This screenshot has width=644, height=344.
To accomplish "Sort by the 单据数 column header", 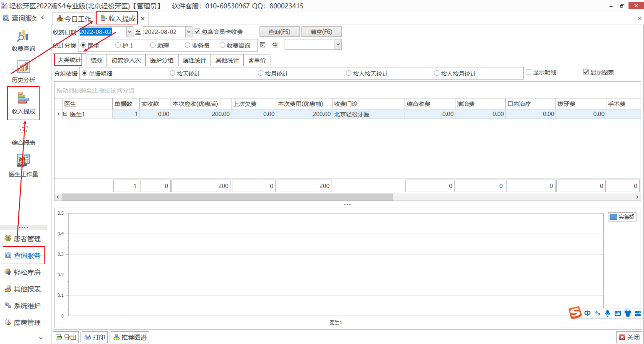I will pos(125,104).
